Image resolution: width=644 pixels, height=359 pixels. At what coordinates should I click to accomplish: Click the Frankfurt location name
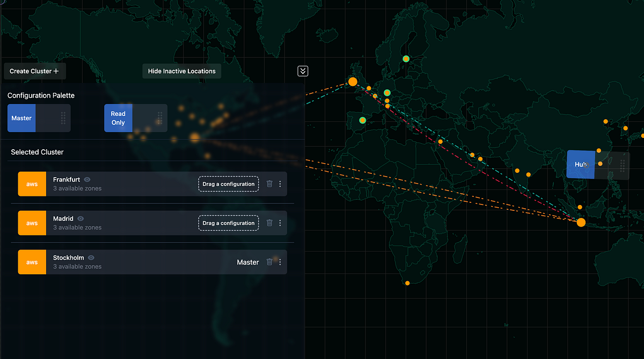[x=67, y=180]
